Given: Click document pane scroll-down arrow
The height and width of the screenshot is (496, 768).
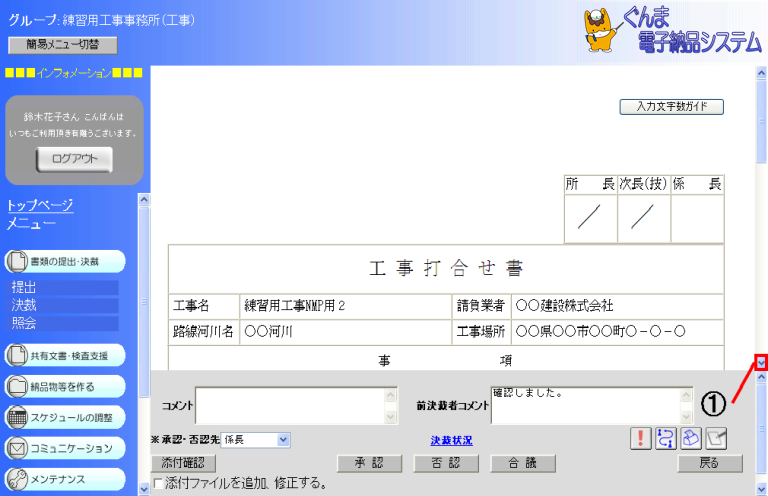Looking at the screenshot, I should (x=761, y=363).
